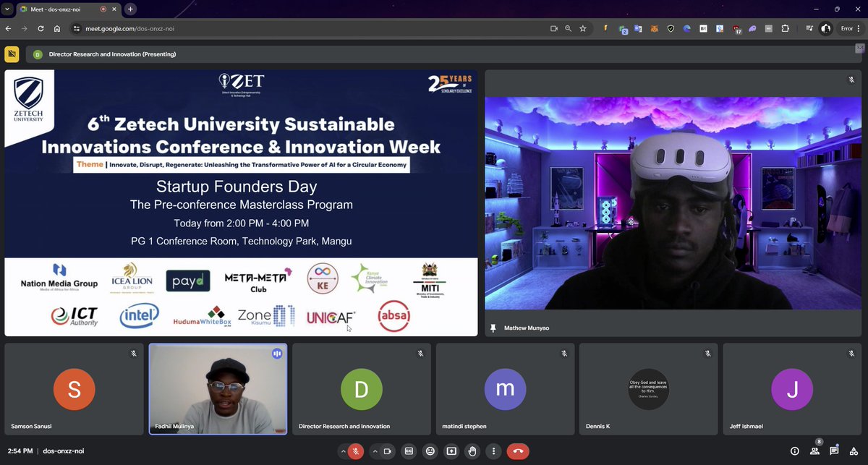This screenshot has width=868, height=465.
Task: Open the activities panel icon
Action: coord(854,451)
